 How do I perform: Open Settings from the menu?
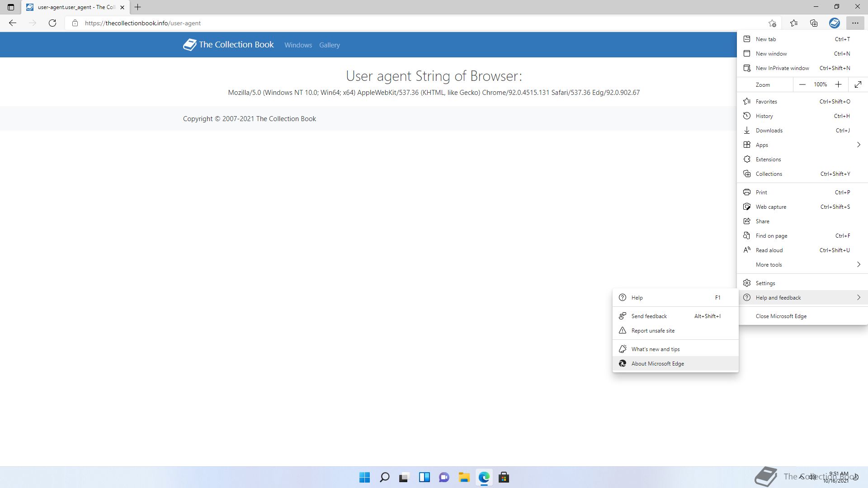[x=802, y=283]
